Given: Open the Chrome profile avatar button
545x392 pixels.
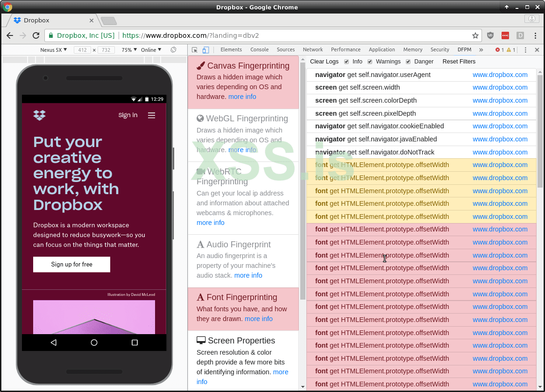Looking at the screenshot, I should pyautogui.click(x=532, y=19).
